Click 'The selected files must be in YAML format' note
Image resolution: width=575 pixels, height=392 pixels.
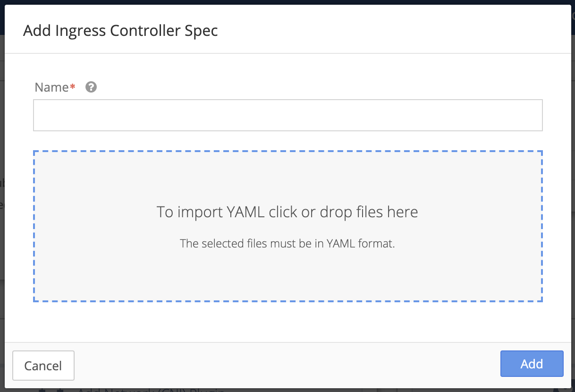tap(287, 244)
